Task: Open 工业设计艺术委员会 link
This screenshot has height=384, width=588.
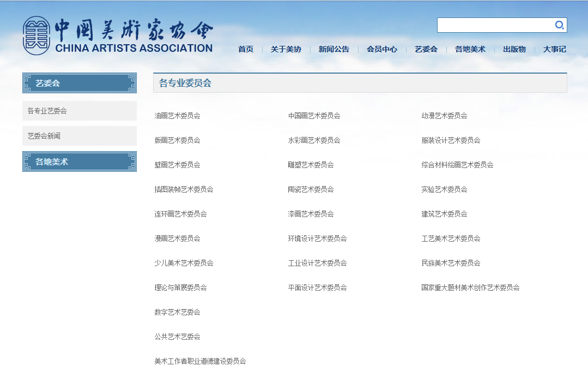Action: click(317, 263)
